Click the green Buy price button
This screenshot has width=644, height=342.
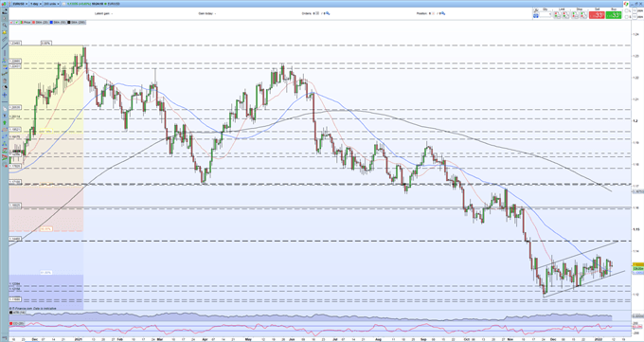(614, 15)
